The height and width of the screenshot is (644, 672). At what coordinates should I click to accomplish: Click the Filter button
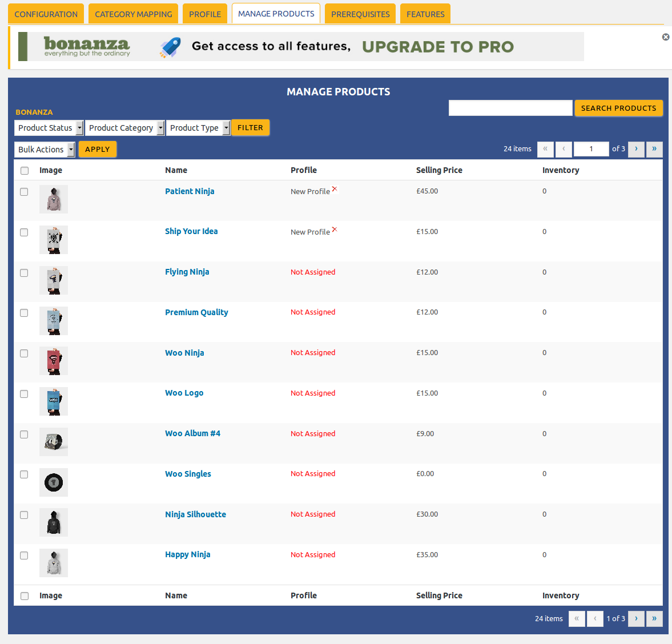click(250, 128)
